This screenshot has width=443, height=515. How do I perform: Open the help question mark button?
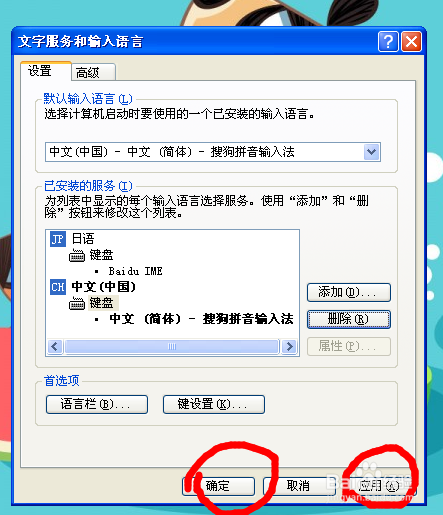tap(388, 42)
